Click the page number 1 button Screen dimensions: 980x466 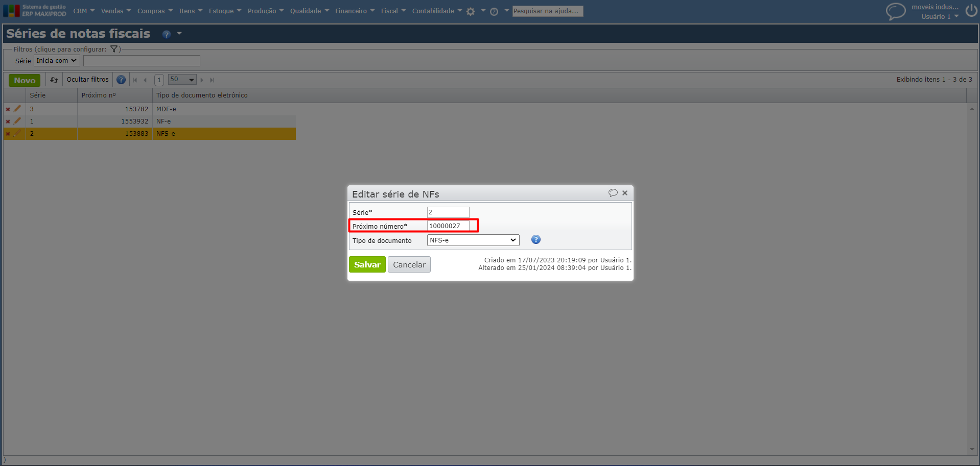[159, 80]
